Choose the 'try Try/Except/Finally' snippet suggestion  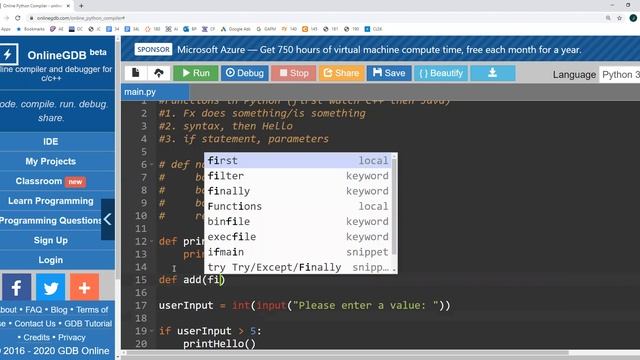pos(298,267)
